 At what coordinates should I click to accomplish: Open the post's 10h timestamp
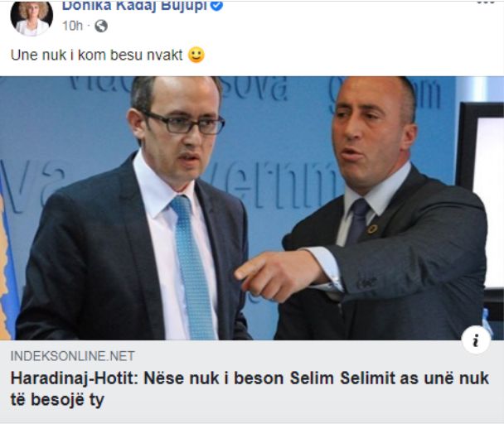click(x=72, y=26)
